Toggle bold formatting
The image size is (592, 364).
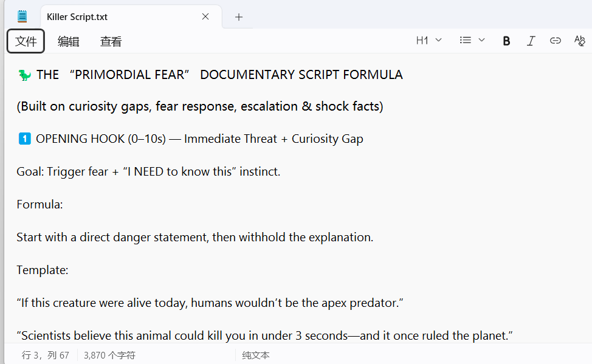pyautogui.click(x=506, y=41)
